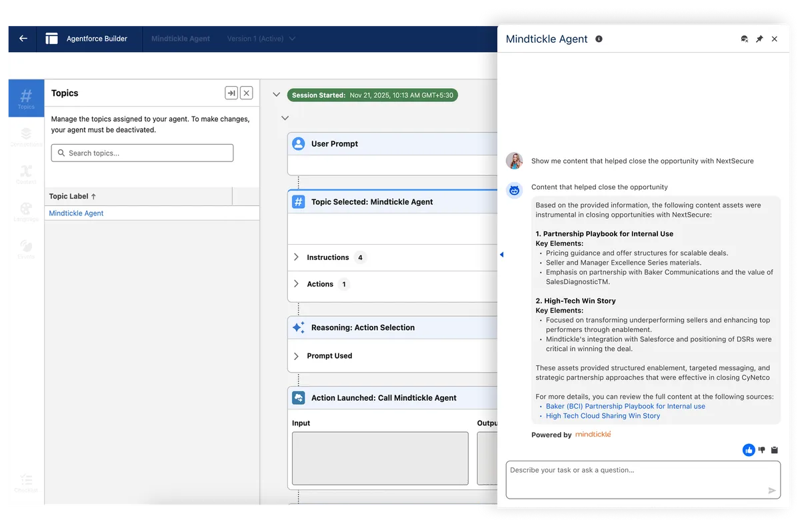This screenshot has width=800, height=532.
Task: Click the Action Launched Input box
Action: 380,459
